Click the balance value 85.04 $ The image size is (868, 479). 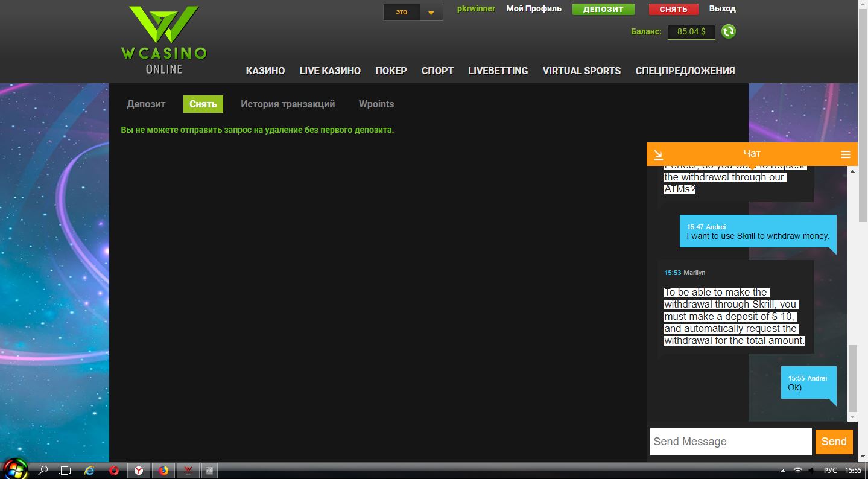click(691, 31)
